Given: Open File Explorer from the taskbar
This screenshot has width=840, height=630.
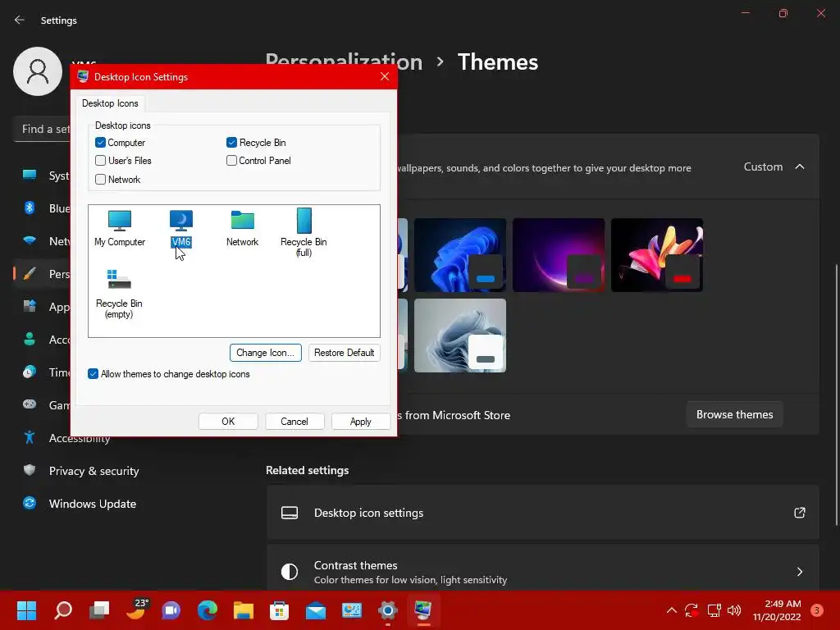Looking at the screenshot, I should pyautogui.click(x=243, y=609).
